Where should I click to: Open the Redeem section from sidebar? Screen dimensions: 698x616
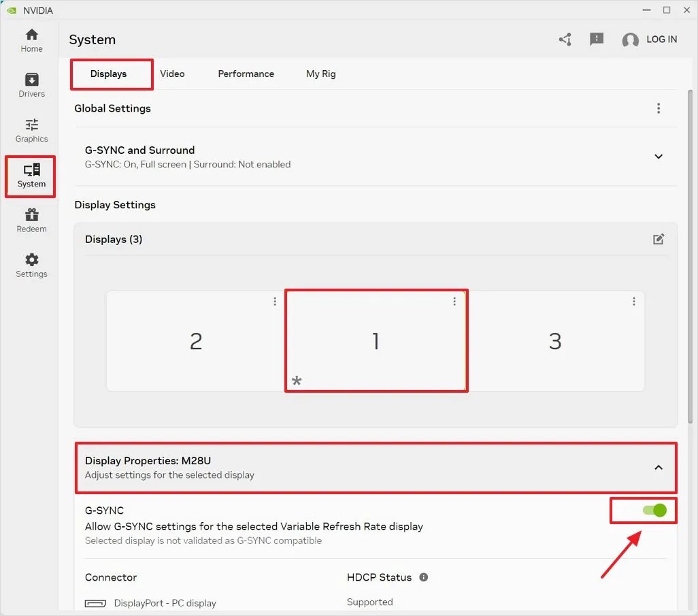tap(31, 220)
